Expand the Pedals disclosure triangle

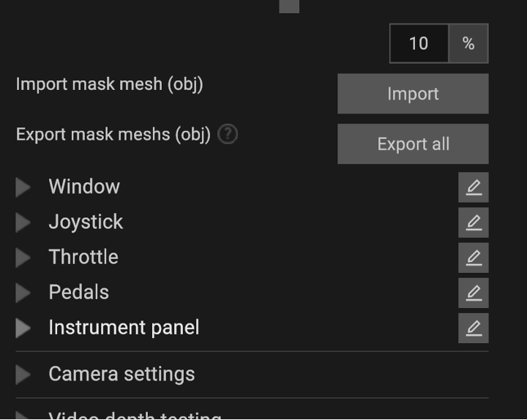click(x=23, y=293)
